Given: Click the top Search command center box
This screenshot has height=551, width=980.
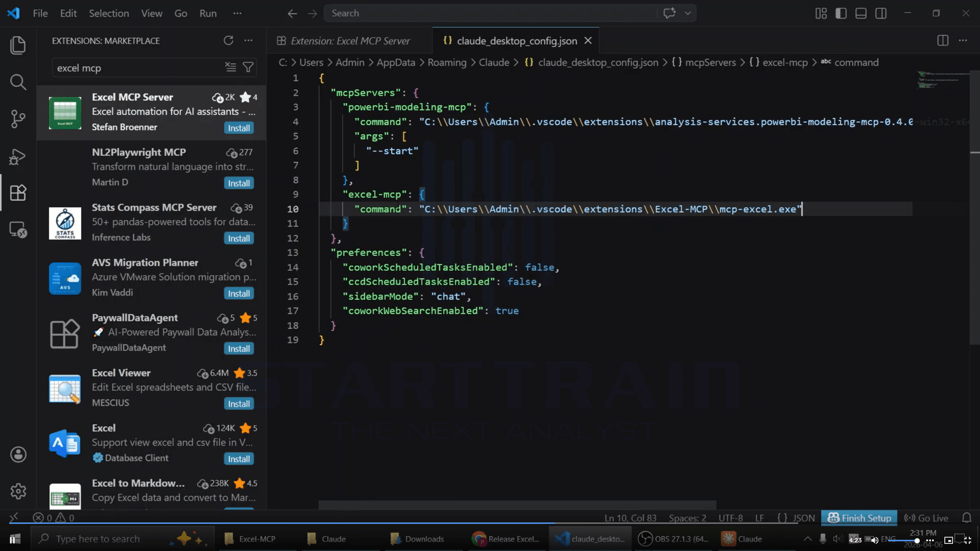Looking at the screenshot, I should (x=490, y=13).
